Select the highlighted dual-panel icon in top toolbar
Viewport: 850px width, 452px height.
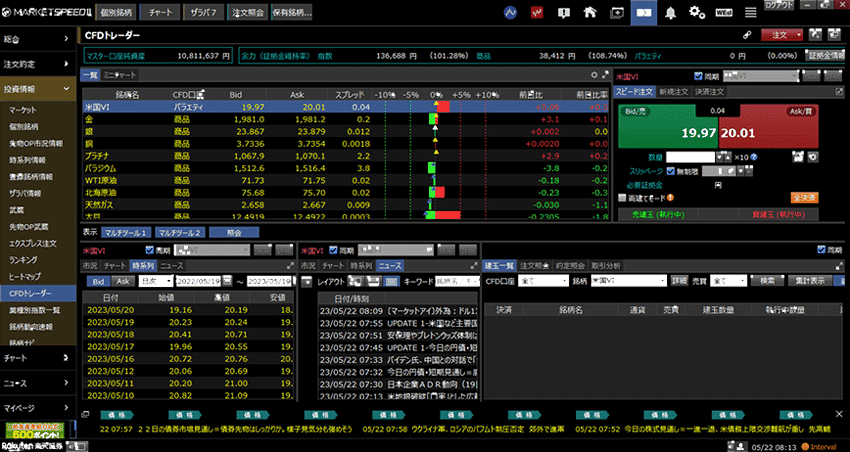(x=643, y=12)
